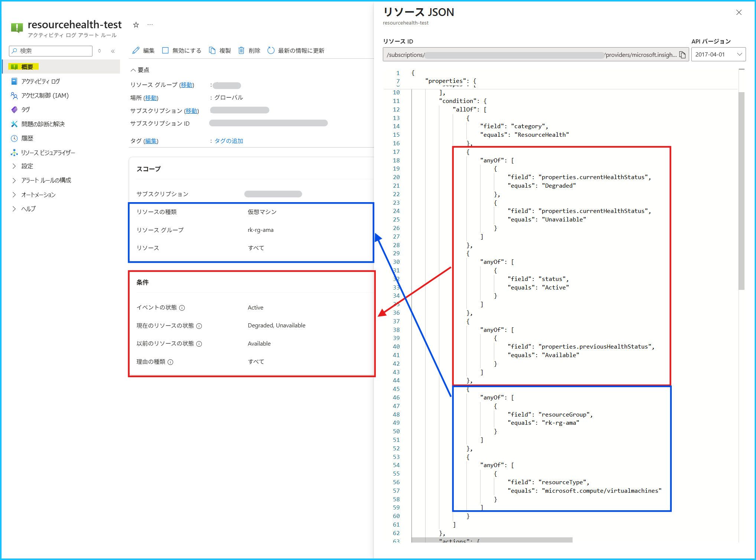
Task: Open the more options ellipsis menu
Action: pos(150,25)
